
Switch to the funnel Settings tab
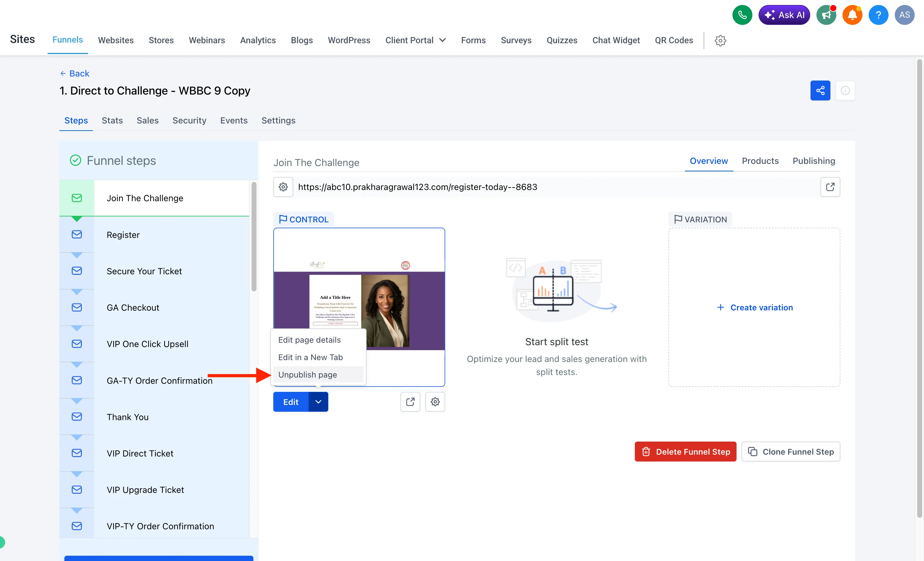pos(278,120)
